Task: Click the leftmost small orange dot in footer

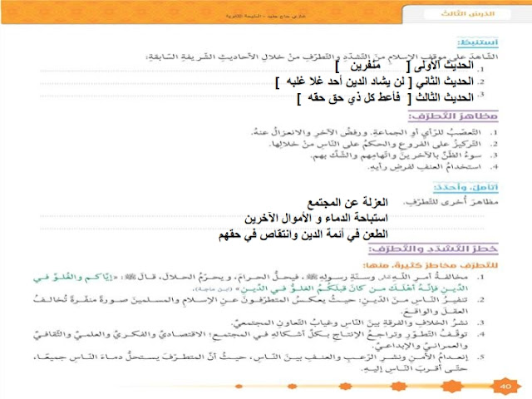Action: [239, 386]
